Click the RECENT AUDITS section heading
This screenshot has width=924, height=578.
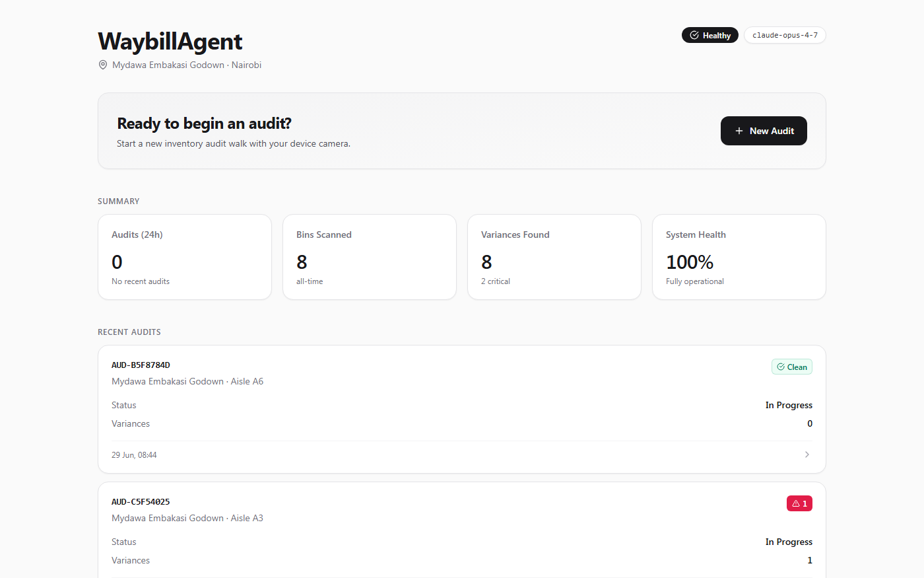pos(129,332)
